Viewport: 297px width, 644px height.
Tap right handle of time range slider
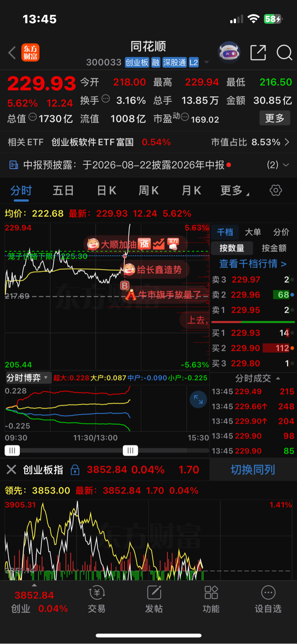point(130,450)
